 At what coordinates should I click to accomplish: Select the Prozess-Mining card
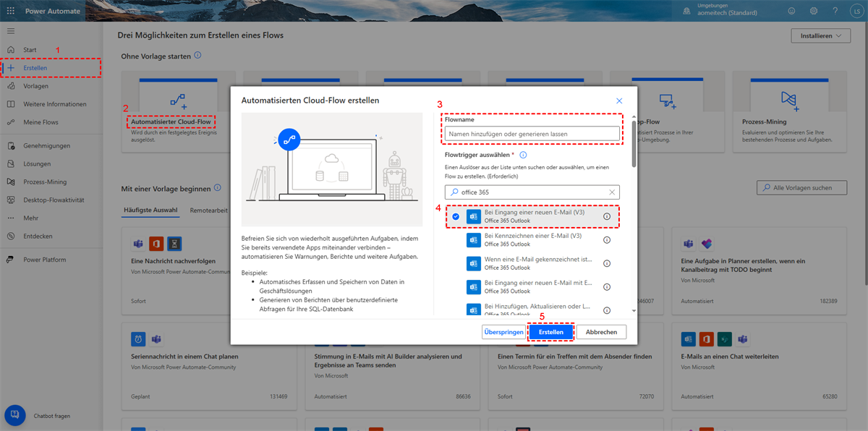788,112
